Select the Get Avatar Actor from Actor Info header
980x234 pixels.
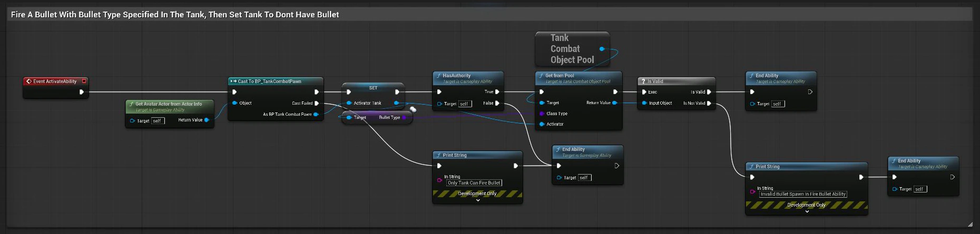(x=169, y=106)
